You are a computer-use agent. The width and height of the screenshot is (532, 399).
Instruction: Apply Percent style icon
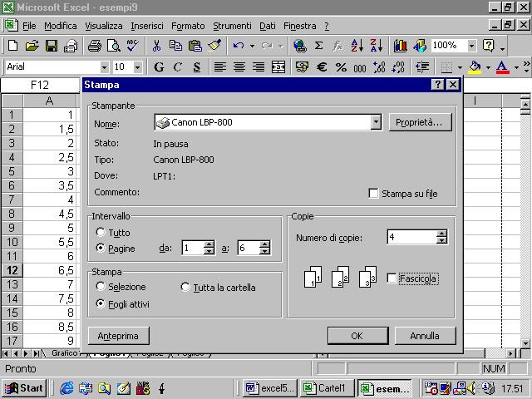[x=341, y=67]
